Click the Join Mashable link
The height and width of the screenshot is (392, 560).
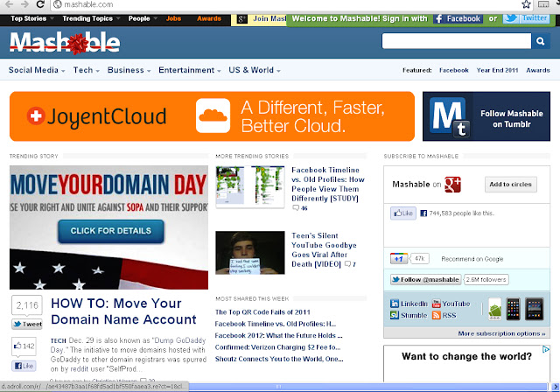269,18
